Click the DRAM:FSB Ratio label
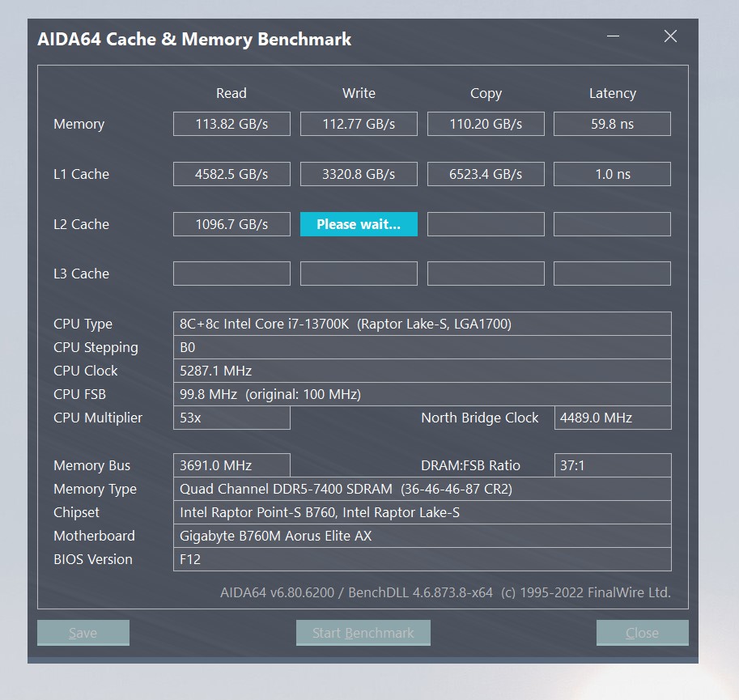 point(470,465)
